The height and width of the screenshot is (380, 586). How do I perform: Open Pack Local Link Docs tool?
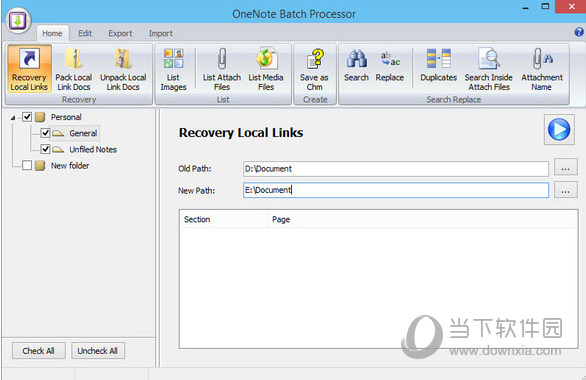tap(74, 69)
